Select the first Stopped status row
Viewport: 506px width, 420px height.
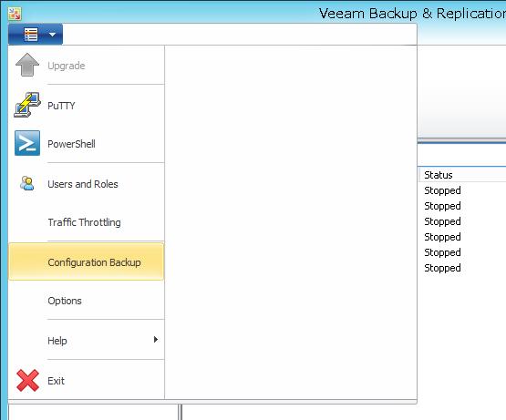442,190
